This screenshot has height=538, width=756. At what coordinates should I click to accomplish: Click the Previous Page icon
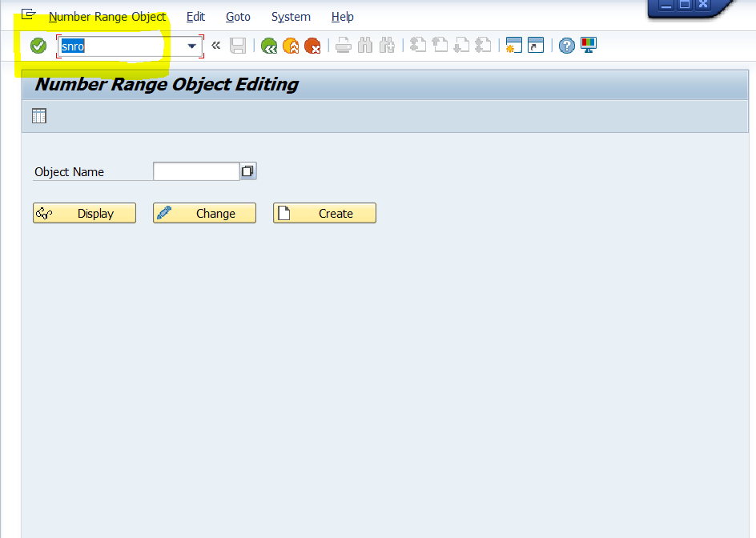coord(440,46)
